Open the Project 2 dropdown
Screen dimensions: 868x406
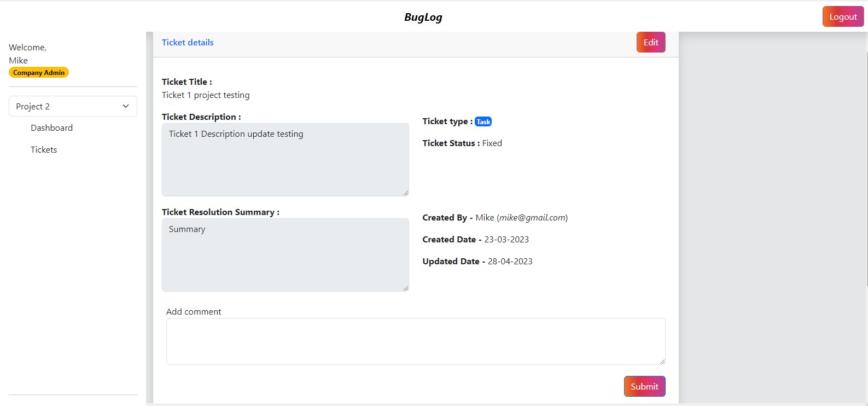coord(73,107)
